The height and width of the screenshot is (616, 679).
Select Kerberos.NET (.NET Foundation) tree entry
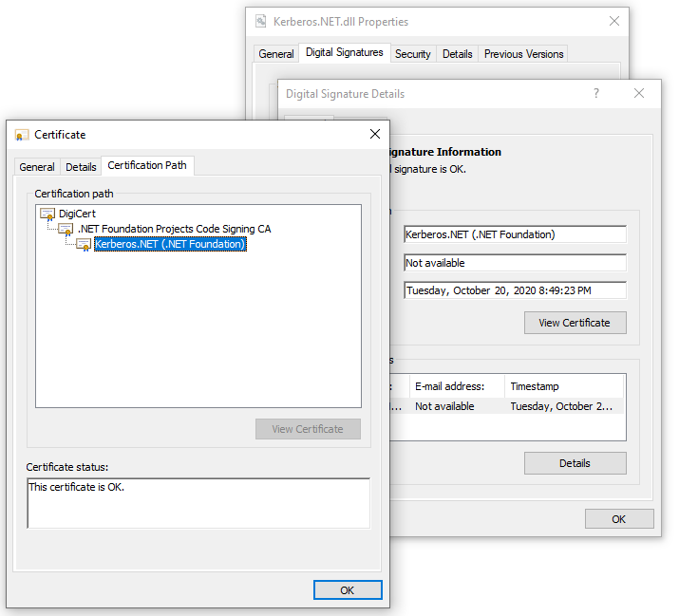[x=170, y=244]
